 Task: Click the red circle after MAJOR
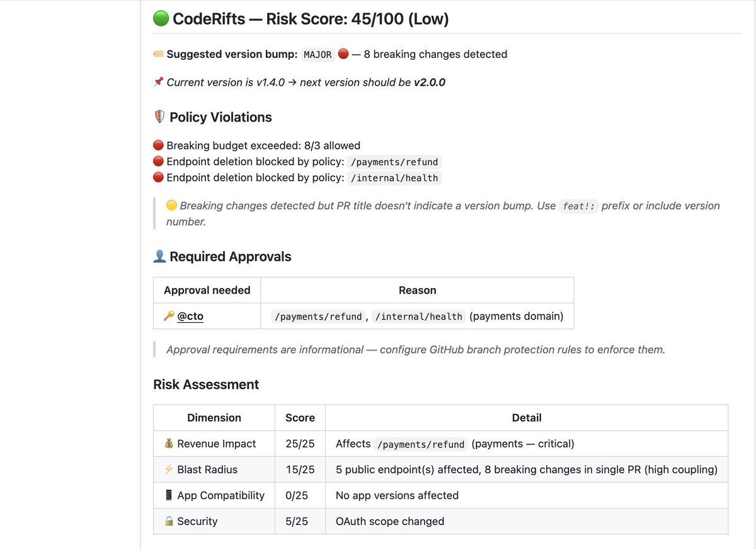[x=343, y=54]
